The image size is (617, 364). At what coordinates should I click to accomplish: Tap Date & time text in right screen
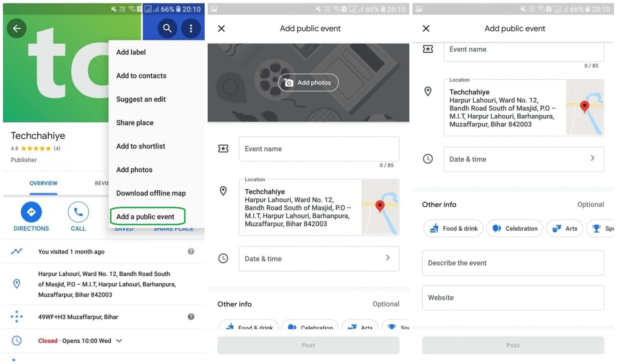[468, 159]
